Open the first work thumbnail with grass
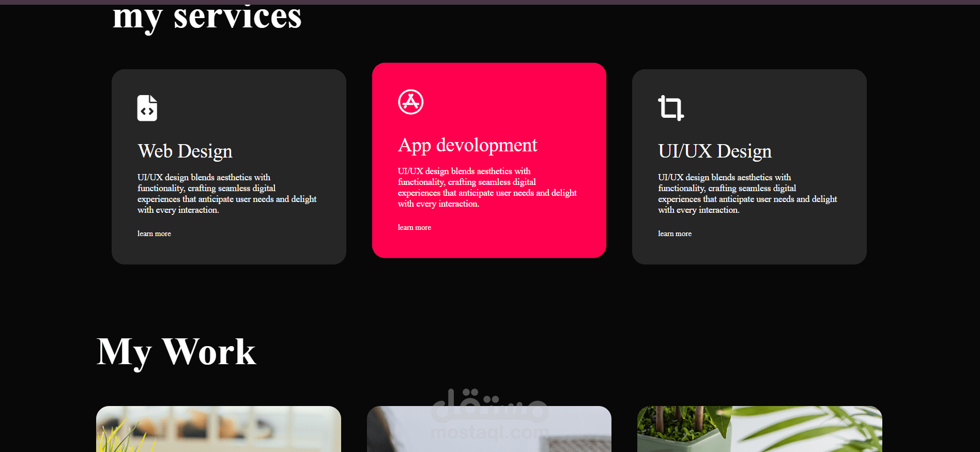The height and width of the screenshot is (452, 980). point(219,429)
